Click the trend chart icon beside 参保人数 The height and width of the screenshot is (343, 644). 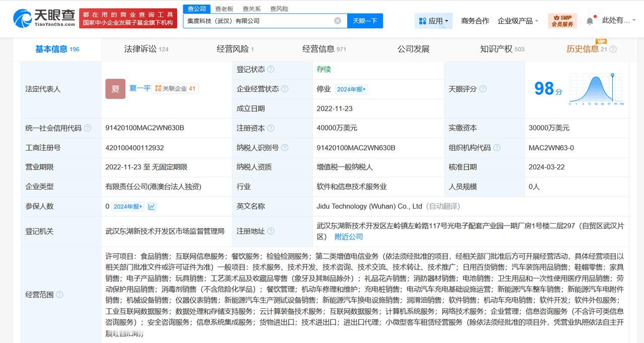point(152,207)
